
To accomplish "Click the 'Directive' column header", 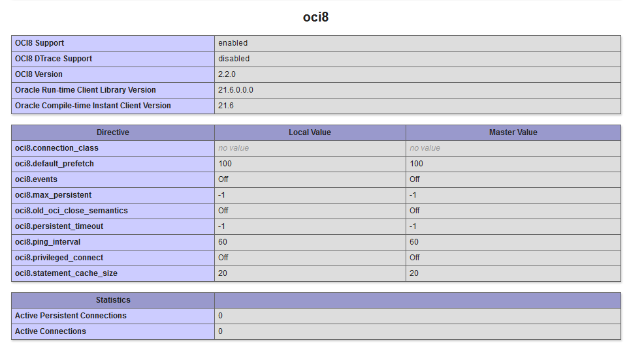I will pos(113,132).
